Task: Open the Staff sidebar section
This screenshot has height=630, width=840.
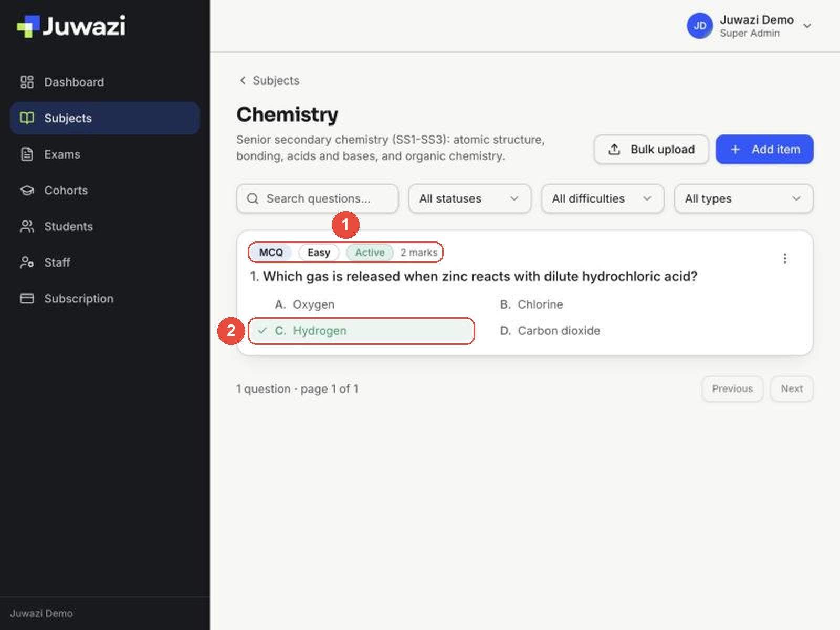Action: pyautogui.click(x=105, y=262)
